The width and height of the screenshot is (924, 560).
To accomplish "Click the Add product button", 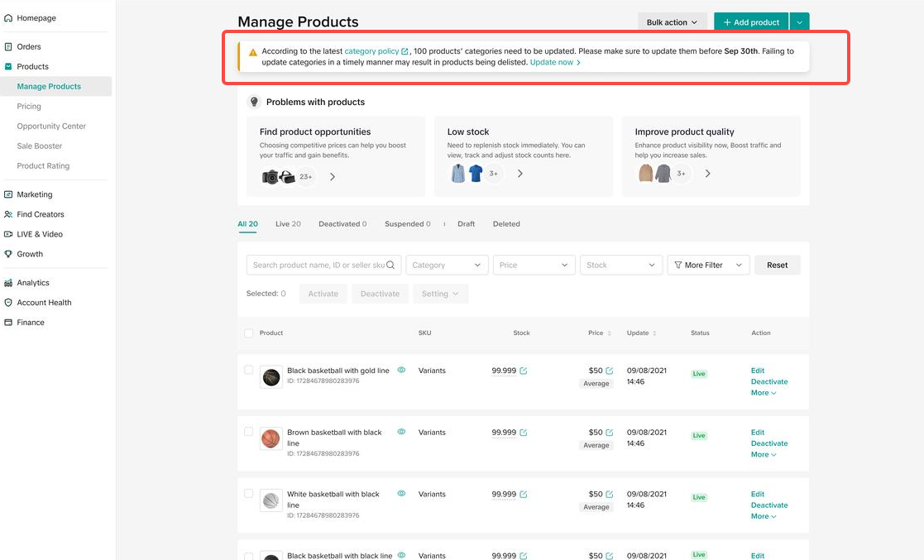I will [x=751, y=22].
